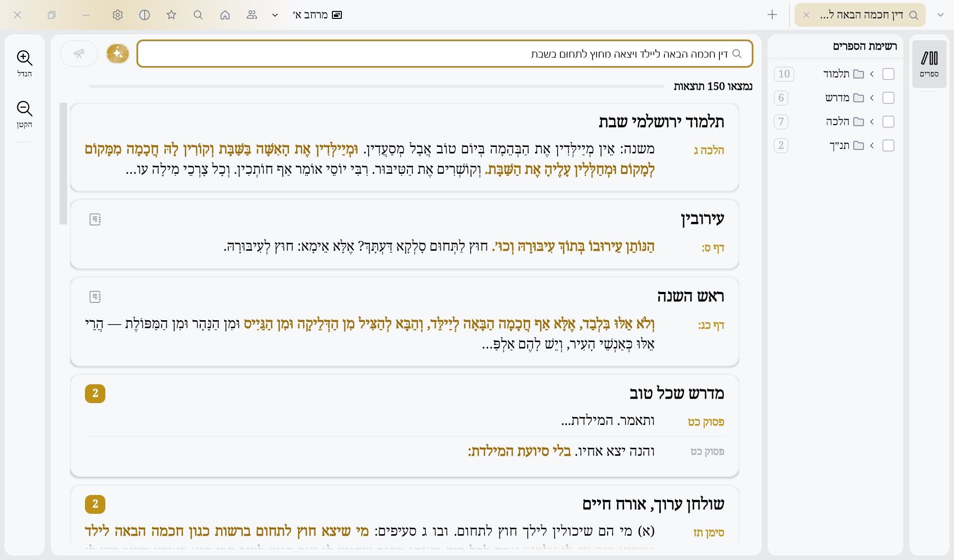Toggle the theme contrast circle icon
The image size is (954, 560).
pyautogui.click(x=145, y=15)
